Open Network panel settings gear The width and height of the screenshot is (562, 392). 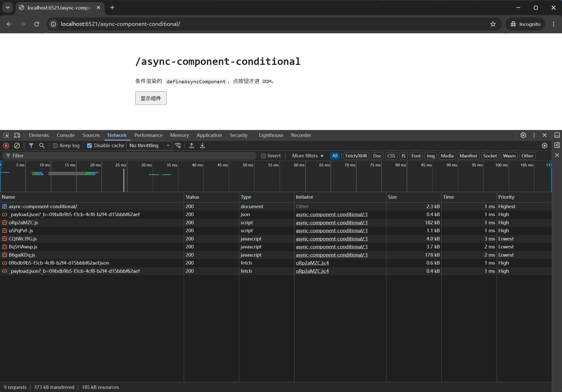point(545,146)
